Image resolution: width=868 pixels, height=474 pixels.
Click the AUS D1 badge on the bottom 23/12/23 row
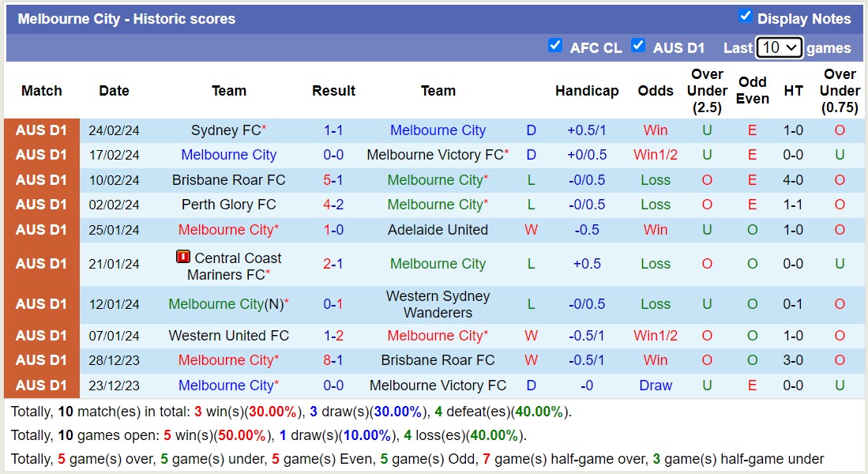point(41,385)
